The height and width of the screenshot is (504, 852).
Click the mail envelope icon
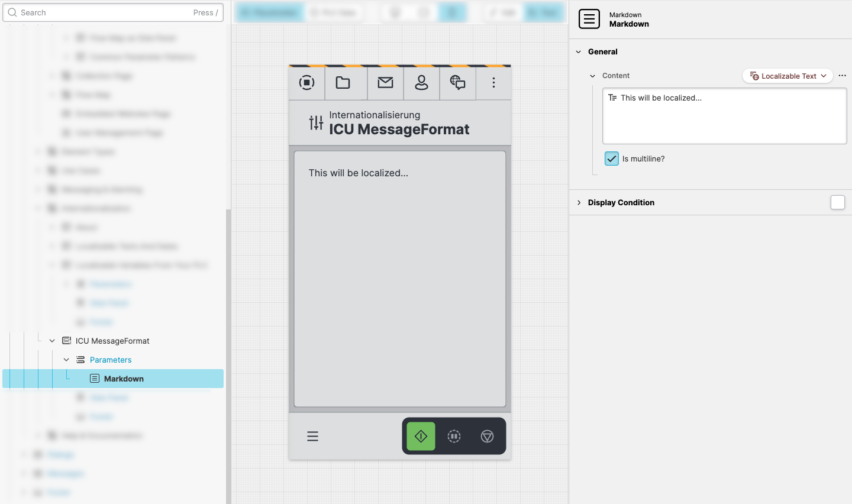pyautogui.click(x=385, y=83)
